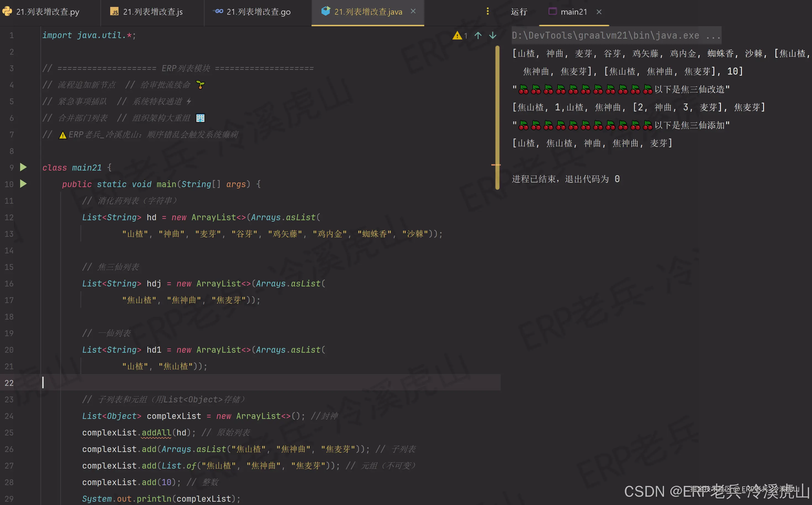Click the run gutter icon beside main method
Screen dimensions: 812x505
(x=23, y=184)
